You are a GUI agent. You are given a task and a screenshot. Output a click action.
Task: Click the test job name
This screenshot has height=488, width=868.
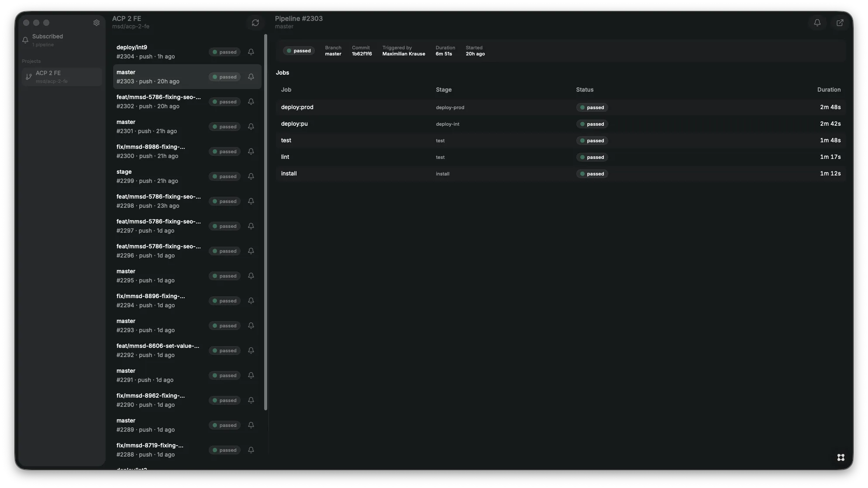tap(286, 141)
